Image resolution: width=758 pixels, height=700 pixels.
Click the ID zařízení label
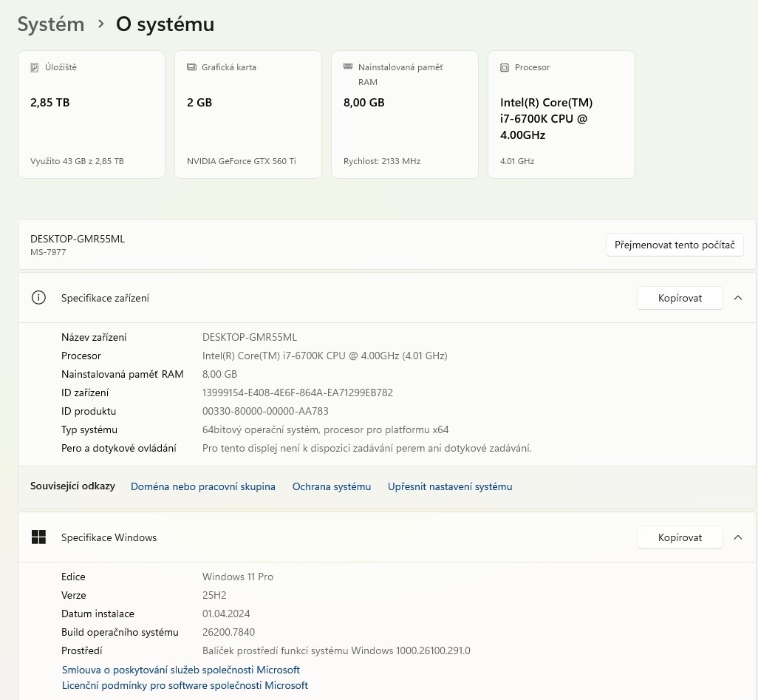pos(85,393)
